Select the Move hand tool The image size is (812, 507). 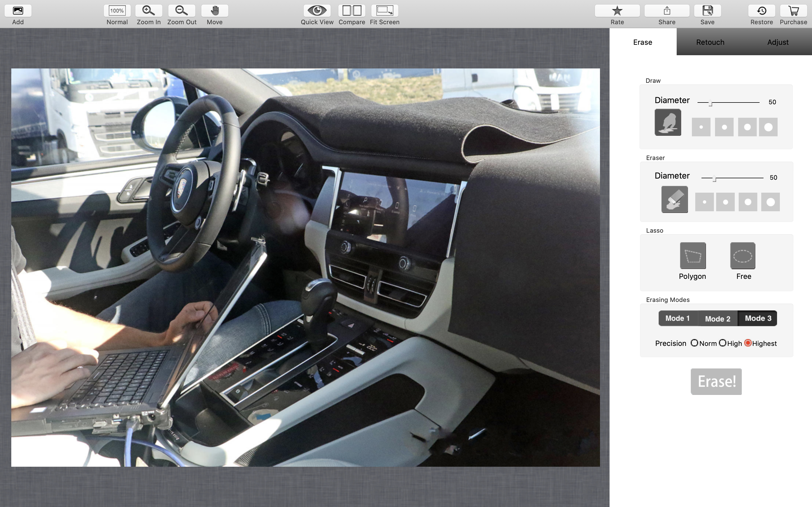[x=215, y=11]
